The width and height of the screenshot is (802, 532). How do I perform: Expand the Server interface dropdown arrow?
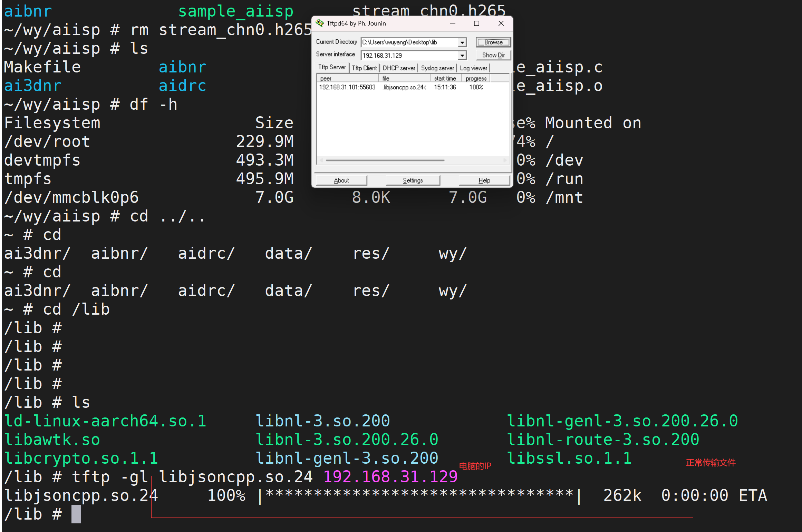[462, 56]
